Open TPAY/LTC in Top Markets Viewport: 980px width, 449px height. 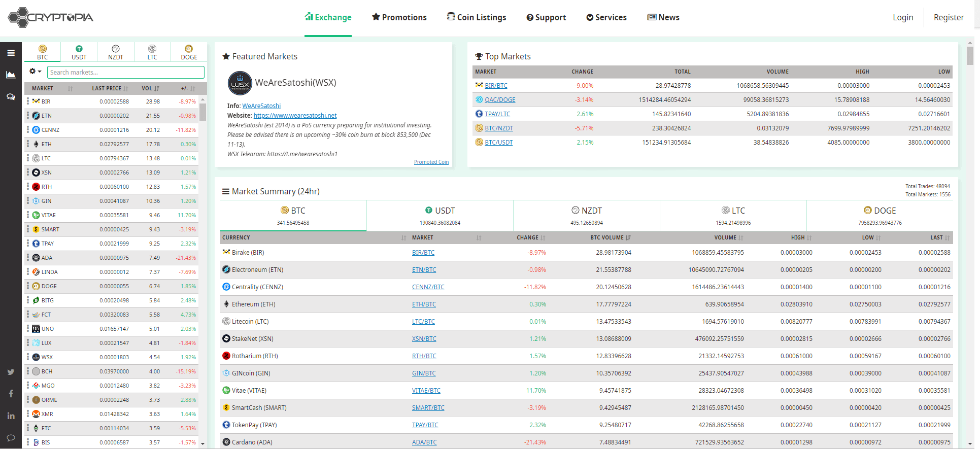497,114
